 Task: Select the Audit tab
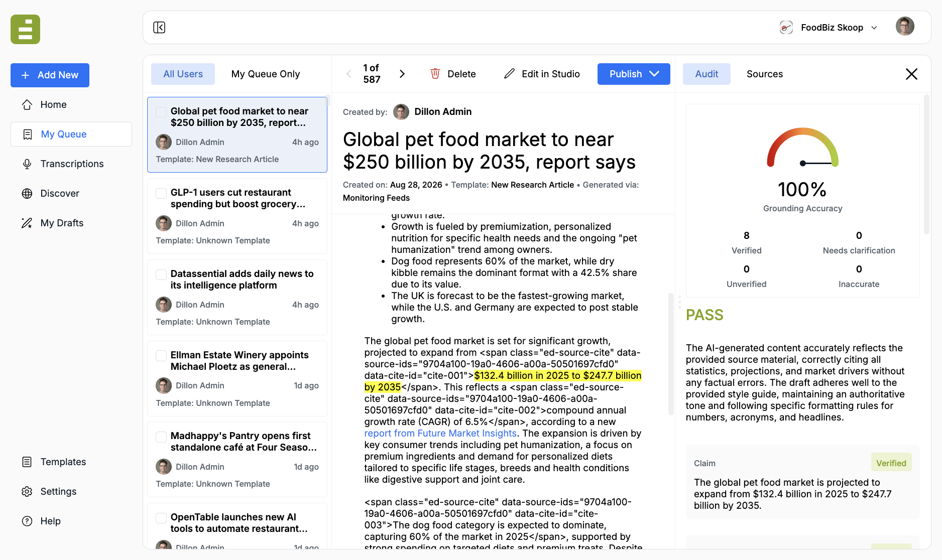707,74
